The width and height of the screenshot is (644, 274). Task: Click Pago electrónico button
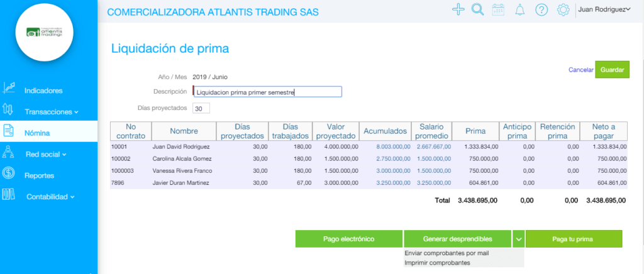348,239
